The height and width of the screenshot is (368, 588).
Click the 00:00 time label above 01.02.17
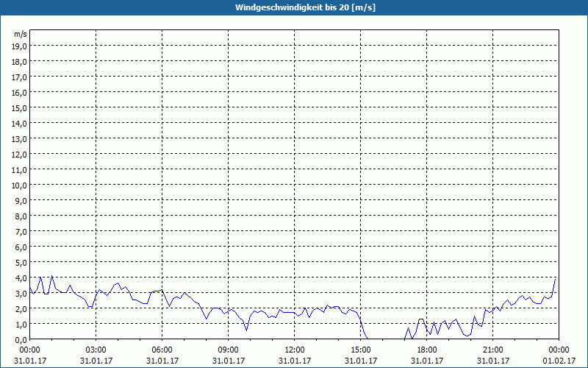point(559,350)
